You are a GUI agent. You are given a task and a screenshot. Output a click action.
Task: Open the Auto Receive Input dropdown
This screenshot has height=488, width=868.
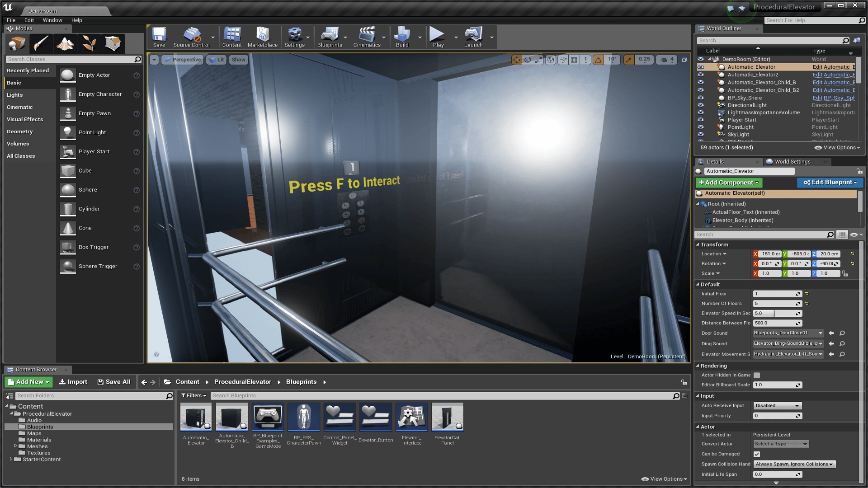coord(777,406)
